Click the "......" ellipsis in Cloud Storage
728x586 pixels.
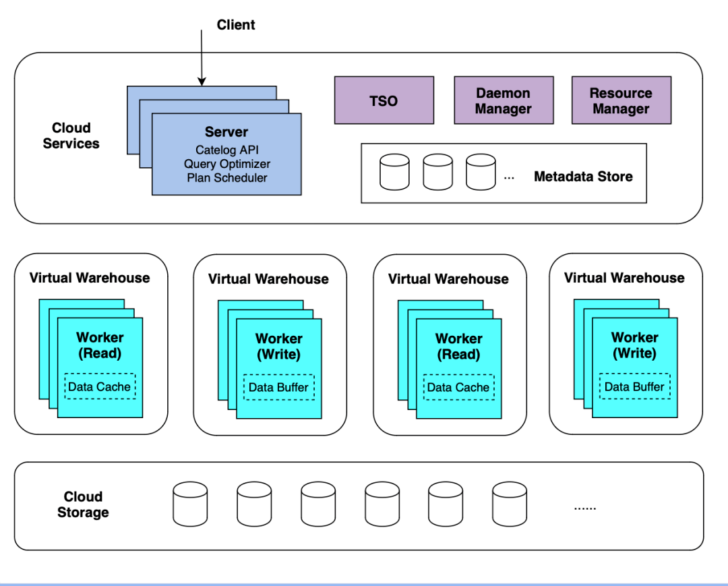tap(585, 508)
